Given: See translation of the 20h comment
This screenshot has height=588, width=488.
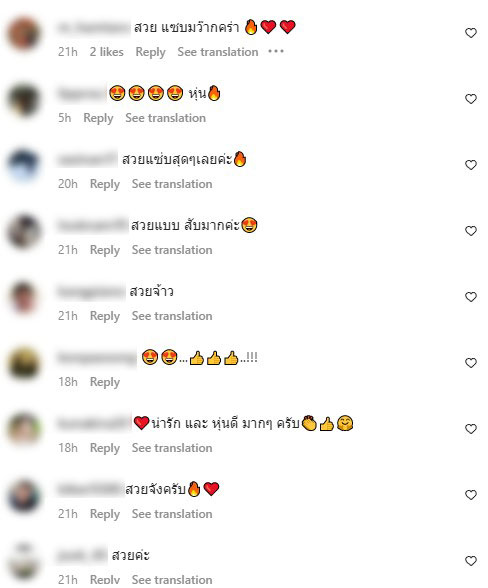Looking at the screenshot, I should click(x=172, y=184).
